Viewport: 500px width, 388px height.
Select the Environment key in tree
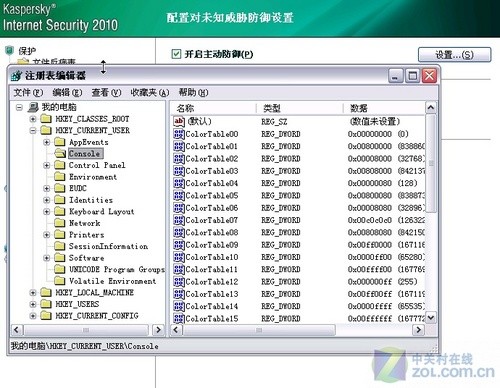coord(93,177)
